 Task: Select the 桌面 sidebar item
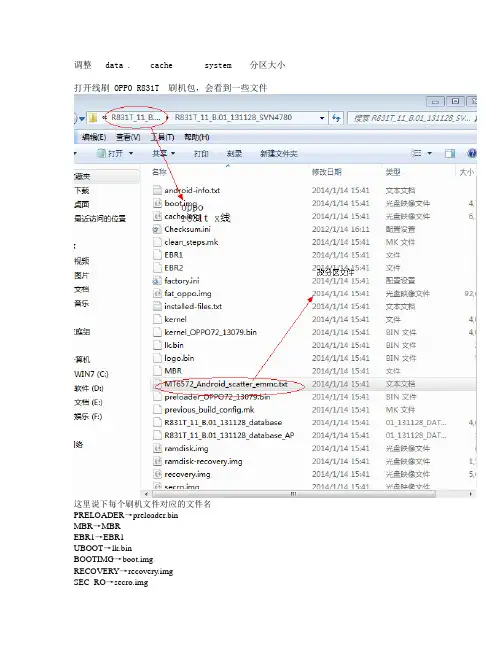[x=82, y=204]
